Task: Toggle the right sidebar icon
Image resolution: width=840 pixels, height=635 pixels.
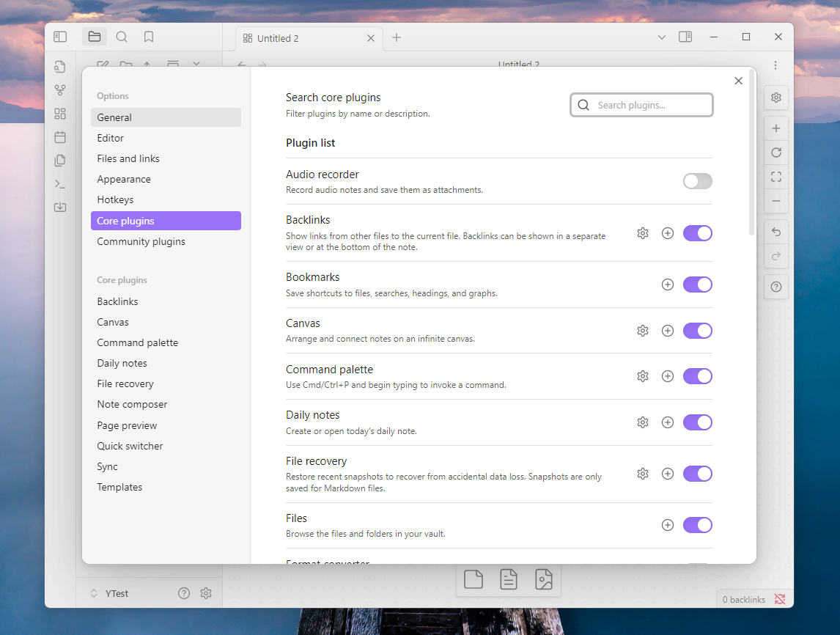Action: tap(685, 37)
